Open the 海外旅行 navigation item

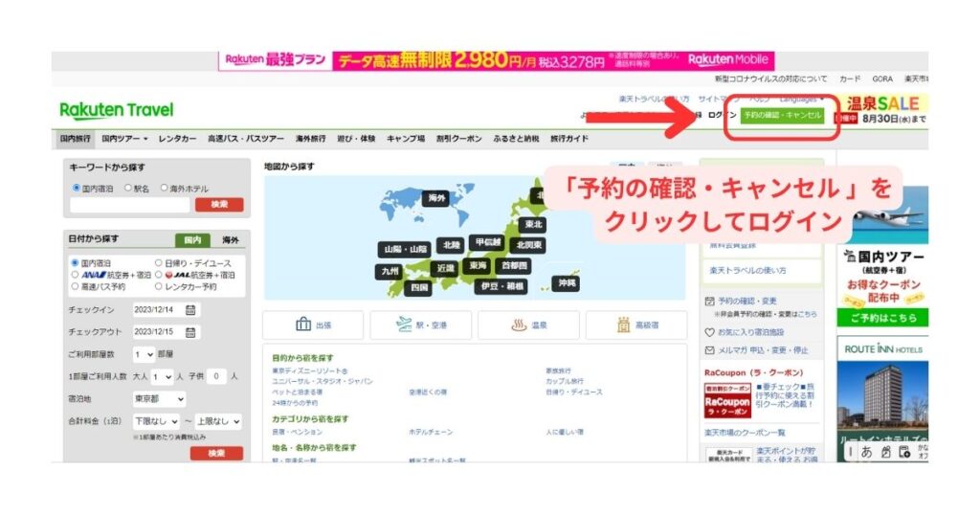[311, 139]
